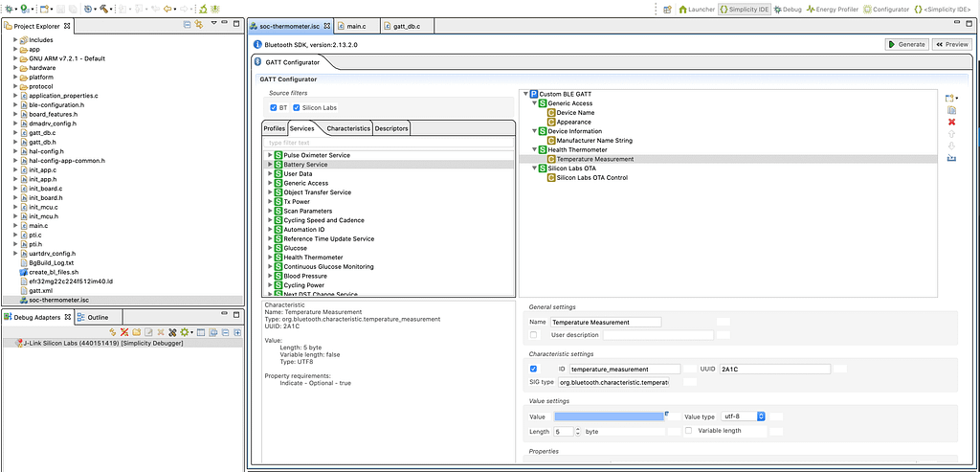
Task: Collapse All in Project Explorer
Action: click(x=187, y=24)
